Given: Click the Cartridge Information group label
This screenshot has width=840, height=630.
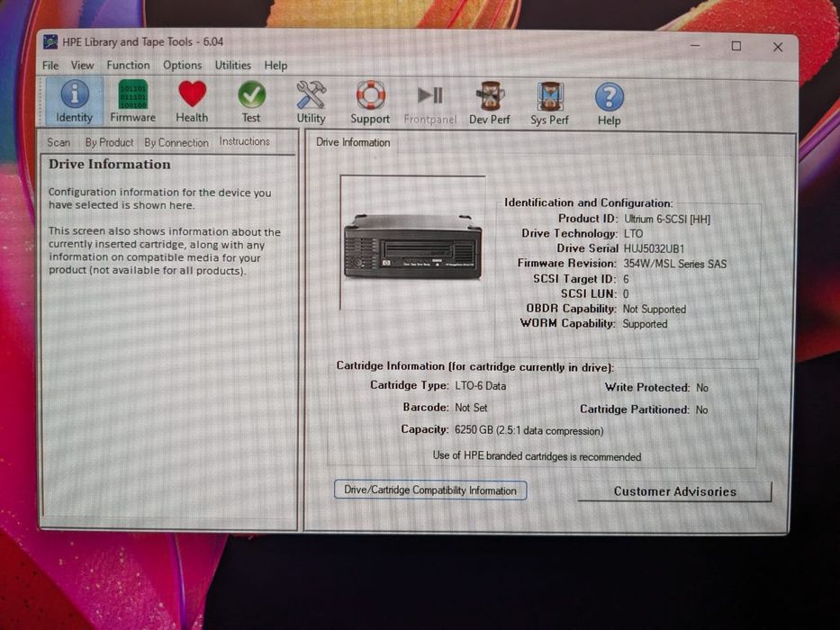Looking at the screenshot, I should tap(474, 367).
